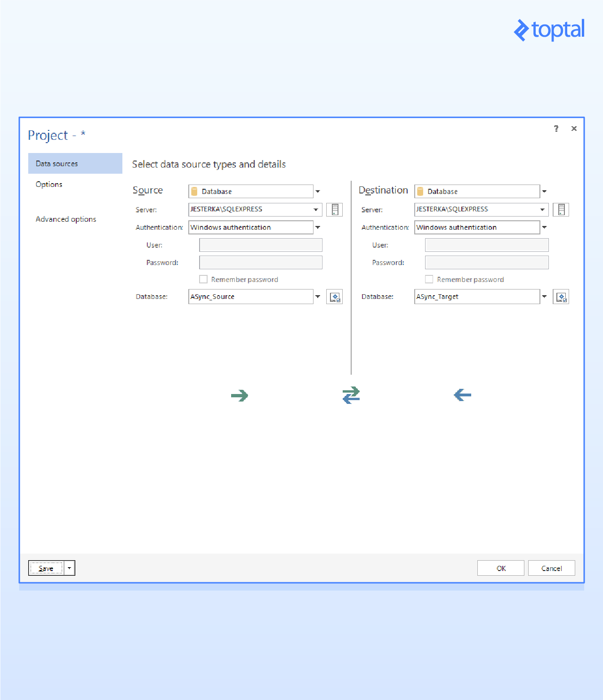Open the Source Authentication dropdown
This screenshot has width=603, height=700.
318,227
